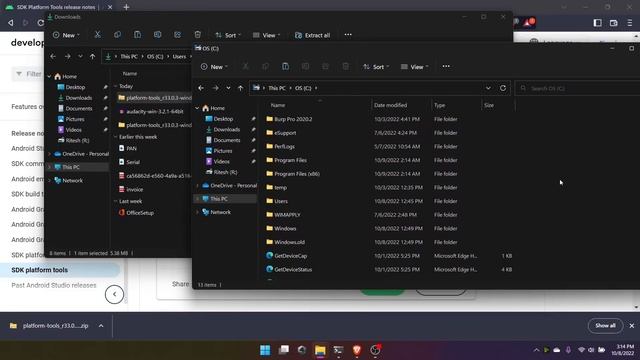Click browser reload button
640x360 pixels.
40,23
